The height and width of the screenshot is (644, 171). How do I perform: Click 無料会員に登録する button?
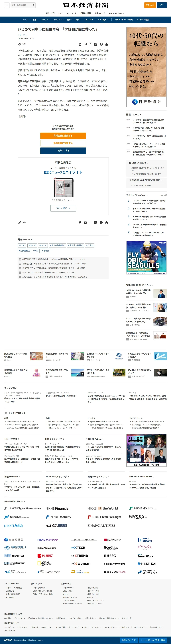[63, 143]
